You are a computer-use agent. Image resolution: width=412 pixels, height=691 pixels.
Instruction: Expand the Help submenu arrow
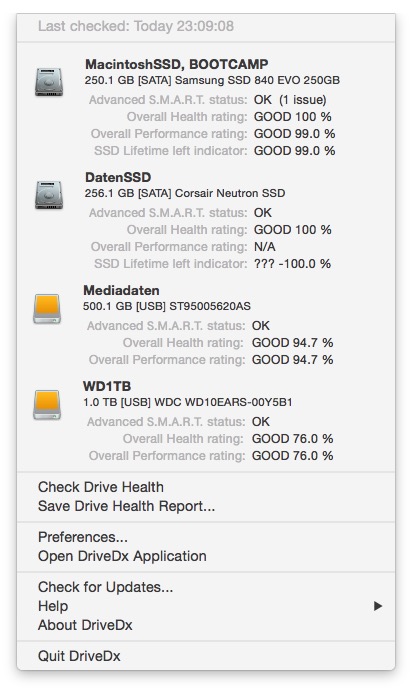click(x=378, y=606)
